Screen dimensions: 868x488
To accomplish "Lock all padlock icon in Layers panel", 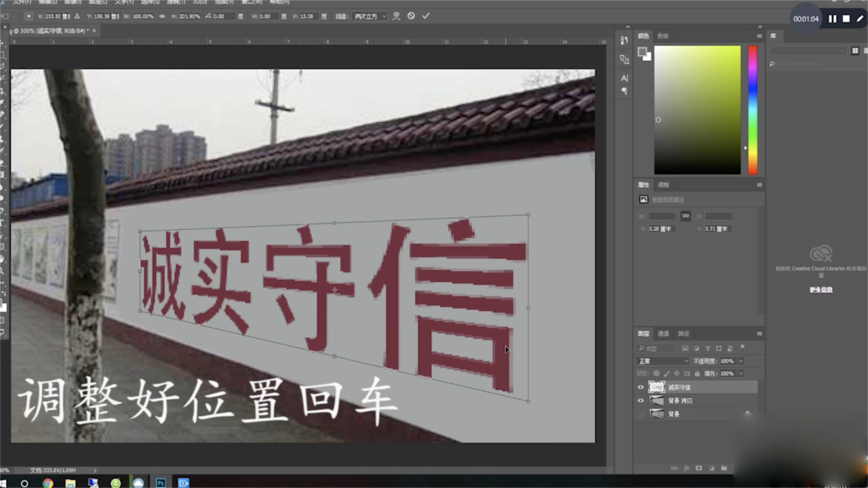I will pos(696,373).
